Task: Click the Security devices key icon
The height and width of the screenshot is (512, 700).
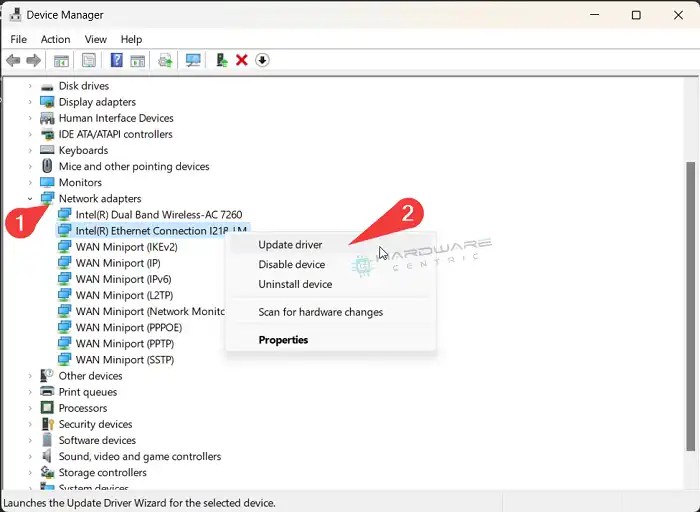Action: pyautogui.click(x=47, y=424)
